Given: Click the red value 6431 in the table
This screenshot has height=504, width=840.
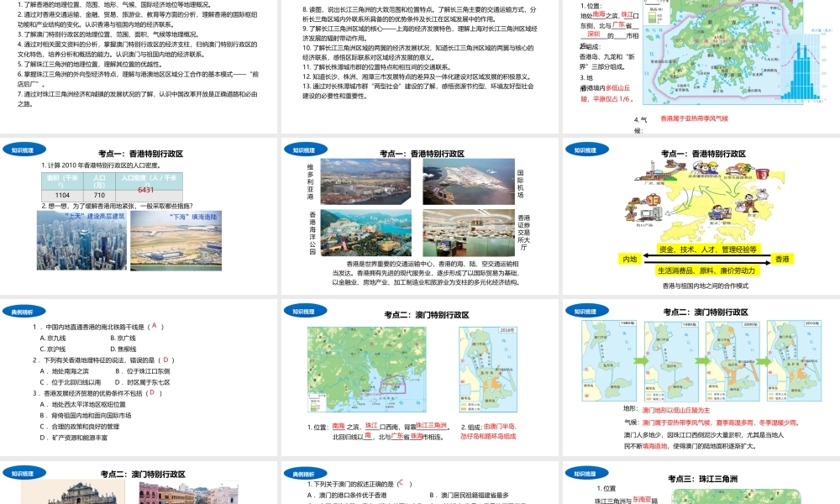Looking at the screenshot, I should click(x=145, y=190).
